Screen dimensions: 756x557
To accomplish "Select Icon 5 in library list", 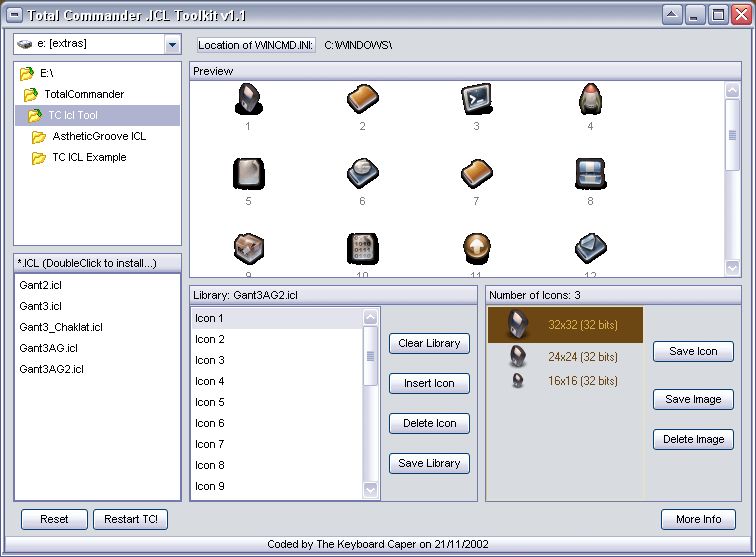I will (277, 403).
